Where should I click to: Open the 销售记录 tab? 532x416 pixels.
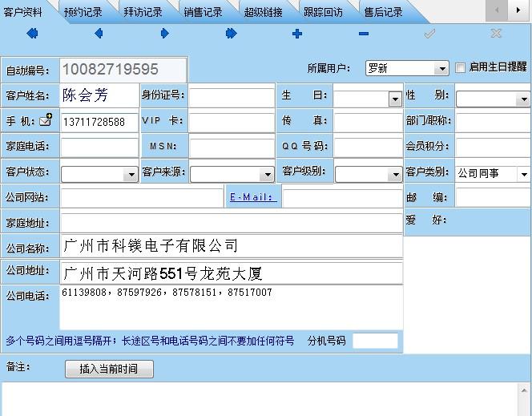[203, 12]
